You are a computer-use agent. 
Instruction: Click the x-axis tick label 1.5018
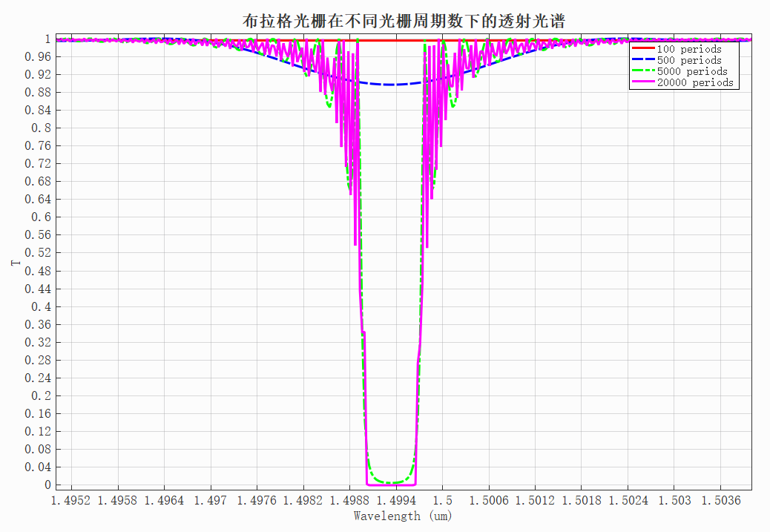pos(583,502)
